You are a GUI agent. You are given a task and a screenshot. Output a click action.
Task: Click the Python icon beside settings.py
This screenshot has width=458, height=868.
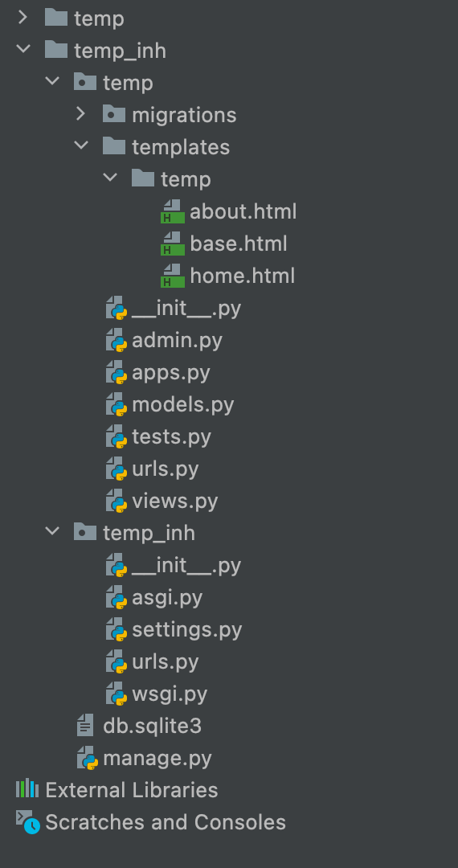tap(117, 628)
